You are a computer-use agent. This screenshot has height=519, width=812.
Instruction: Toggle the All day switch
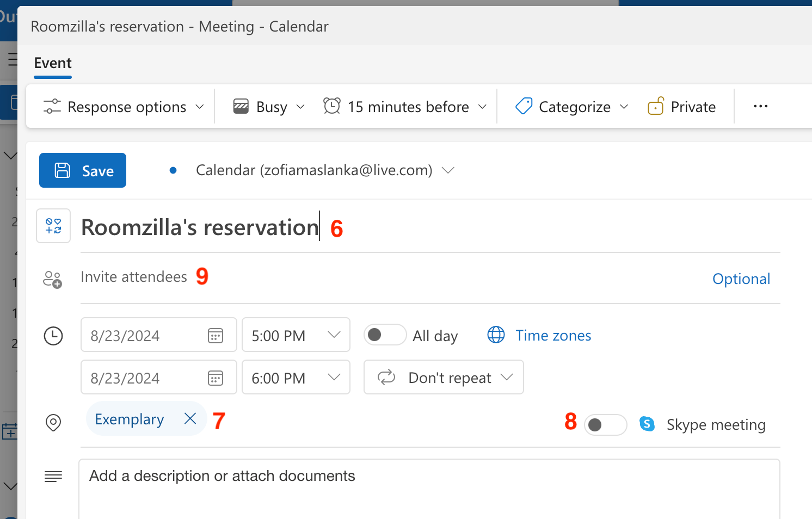tap(385, 335)
